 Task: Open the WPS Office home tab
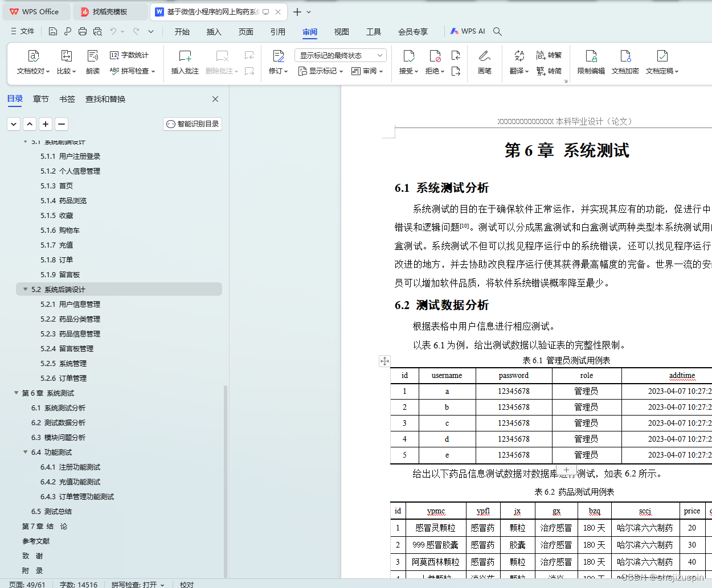pyautogui.click(x=35, y=12)
